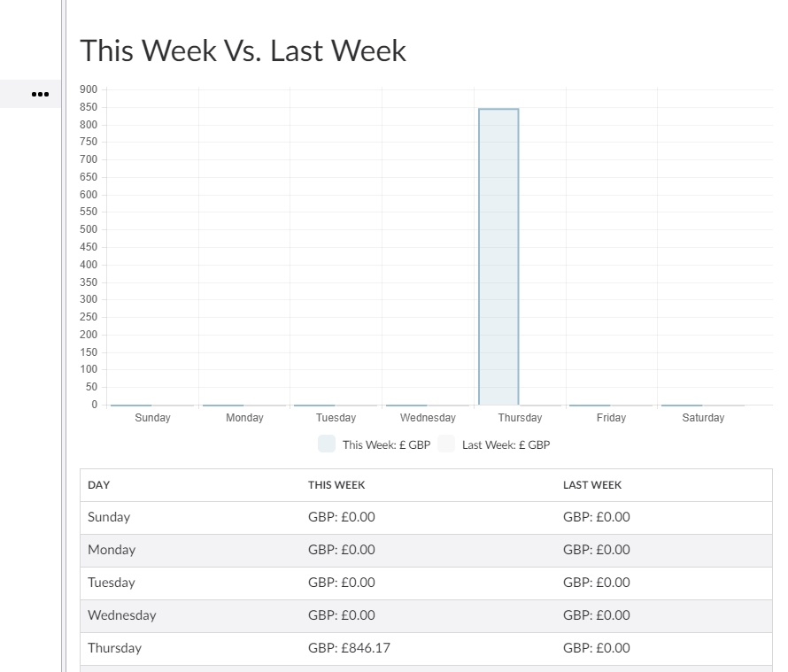Click the Saturday label on chart axis
Image resolution: width=788 pixels, height=672 pixels.
(703, 418)
